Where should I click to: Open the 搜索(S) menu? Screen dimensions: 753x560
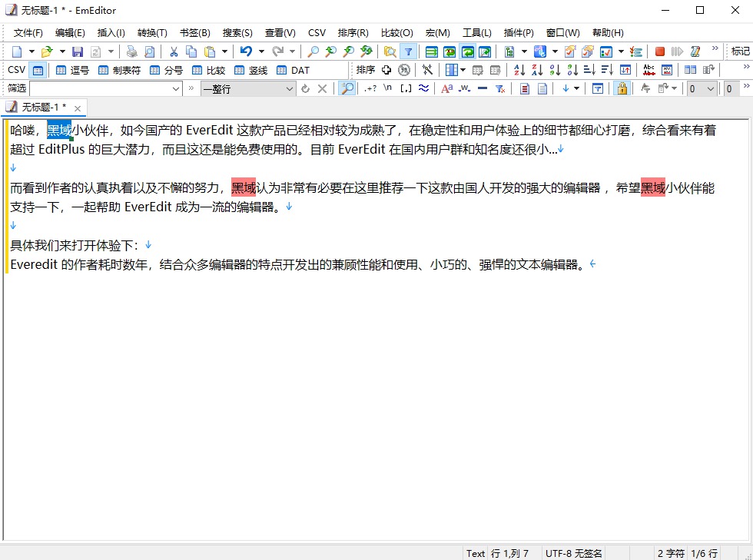(237, 33)
